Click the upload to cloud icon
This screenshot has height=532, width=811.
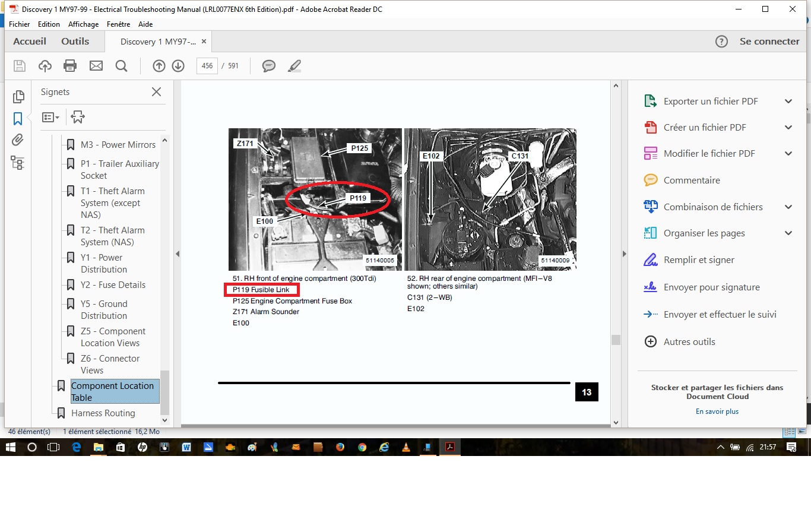[x=45, y=66]
